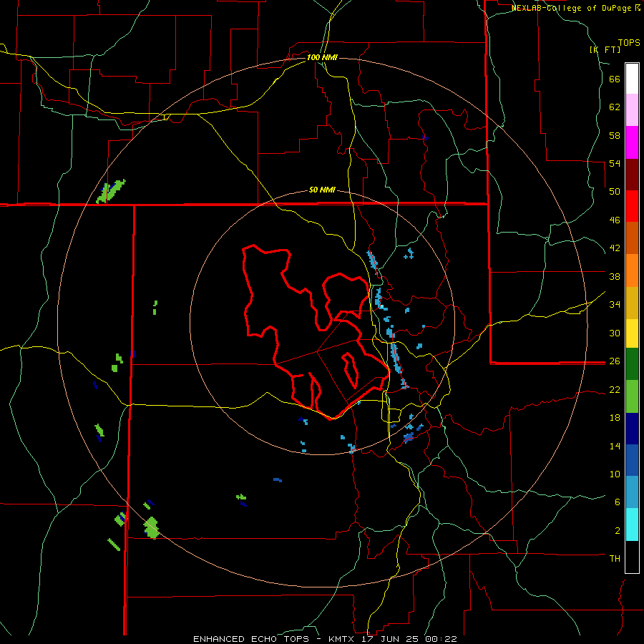Click the "62" legend value
This screenshot has width=644, height=644.
click(x=615, y=107)
